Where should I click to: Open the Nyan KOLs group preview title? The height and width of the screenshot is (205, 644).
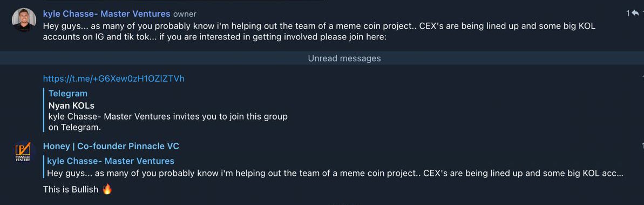point(71,105)
